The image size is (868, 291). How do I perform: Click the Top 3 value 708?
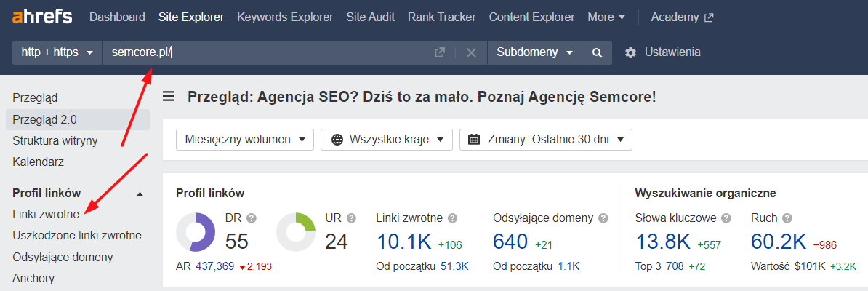pos(675,266)
